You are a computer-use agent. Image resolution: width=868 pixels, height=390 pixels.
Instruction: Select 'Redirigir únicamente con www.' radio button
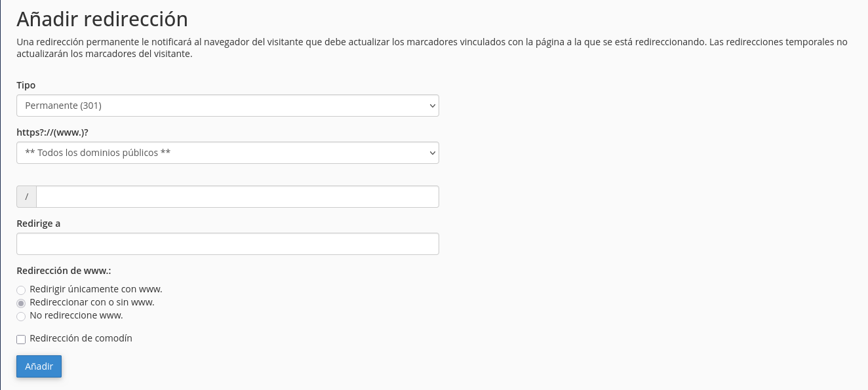21,290
